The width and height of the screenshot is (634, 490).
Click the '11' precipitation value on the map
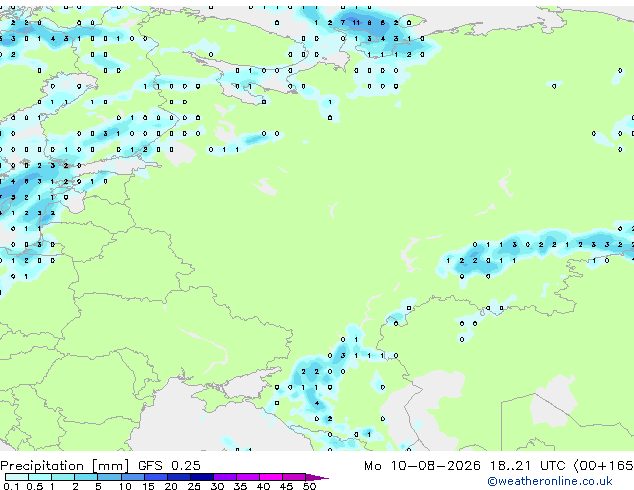point(356,23)
